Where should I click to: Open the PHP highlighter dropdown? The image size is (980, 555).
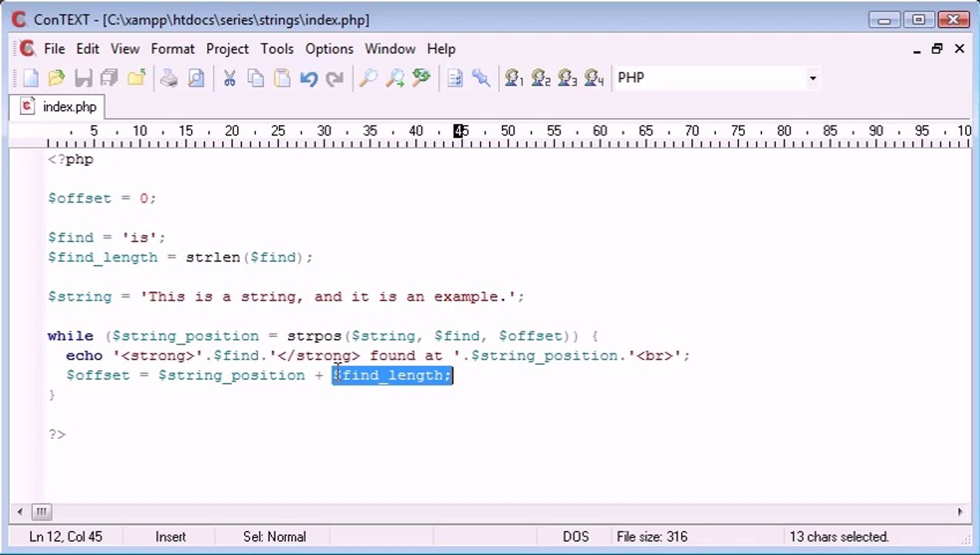pyautogui.click(x=812, y=78)
